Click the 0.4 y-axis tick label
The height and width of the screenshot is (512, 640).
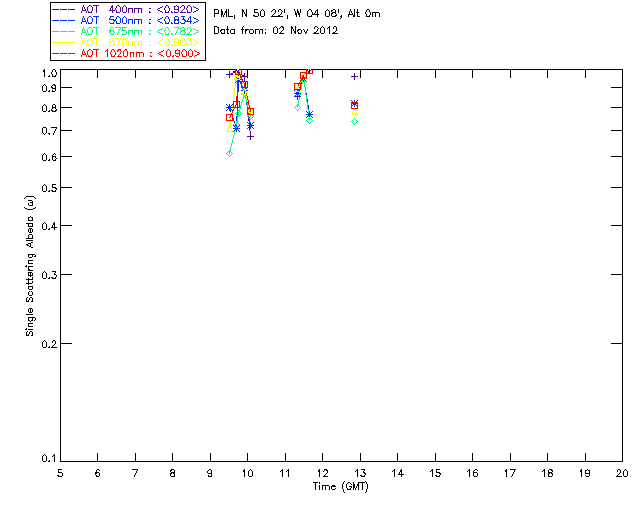tap(49, 226)
